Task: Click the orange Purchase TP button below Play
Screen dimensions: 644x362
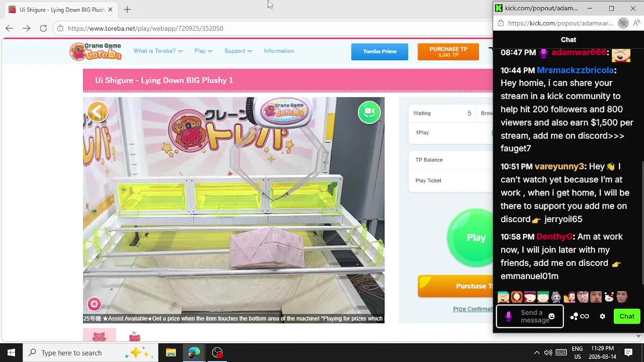Action: point(455,286)
